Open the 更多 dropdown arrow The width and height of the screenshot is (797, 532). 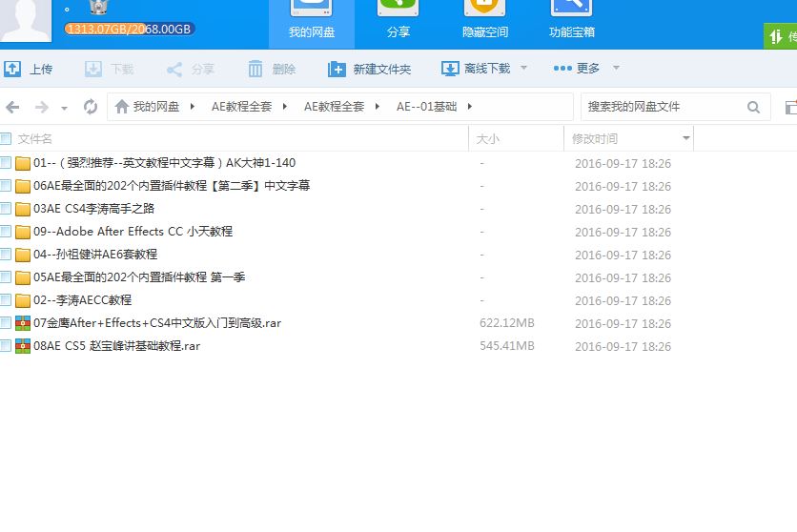pyautogui.click(x=616, y=69)
